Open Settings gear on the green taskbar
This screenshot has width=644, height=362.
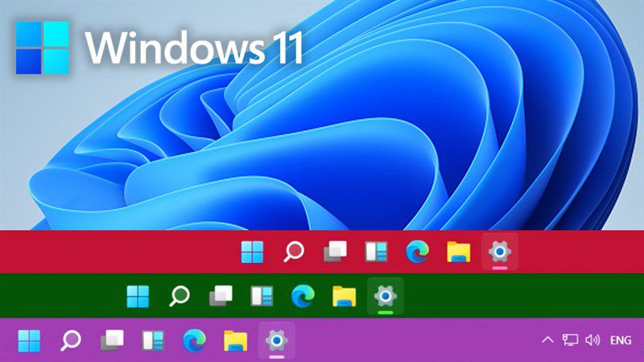tap(386, 296)
